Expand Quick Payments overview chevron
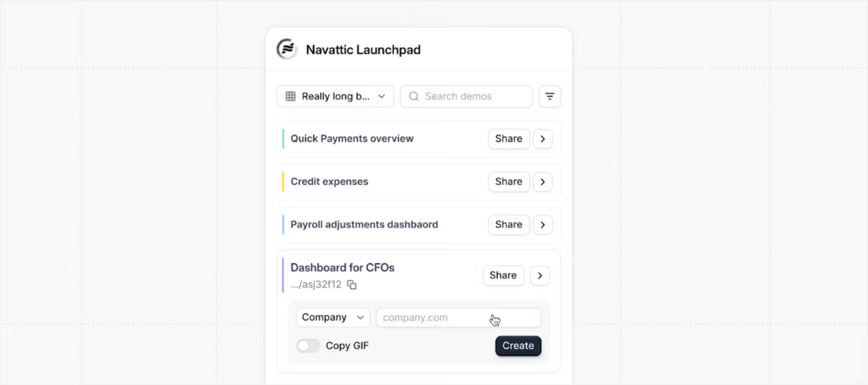This screenshot has width=868, height=385. pos(542,139)
